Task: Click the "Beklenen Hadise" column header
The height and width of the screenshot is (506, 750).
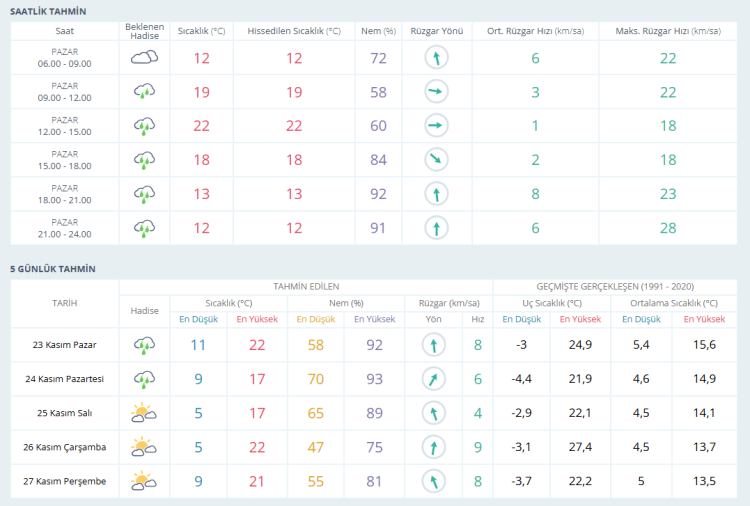Action: pyautogui.click(x=145, y=31)
